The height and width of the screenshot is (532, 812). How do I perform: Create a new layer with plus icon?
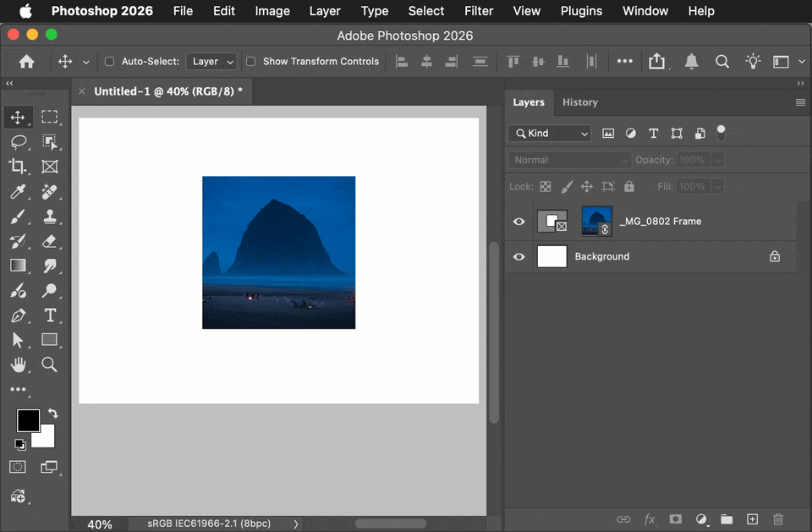753,519
